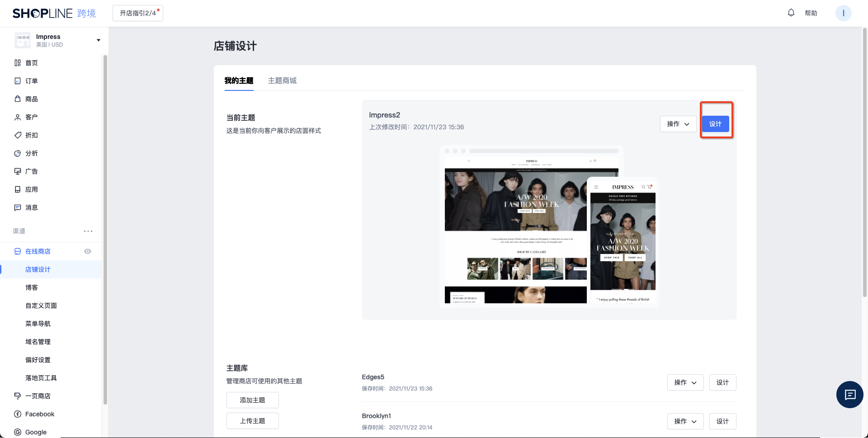Open the 操作 dropdown for Impress2 theme

(x=678, y=123)
